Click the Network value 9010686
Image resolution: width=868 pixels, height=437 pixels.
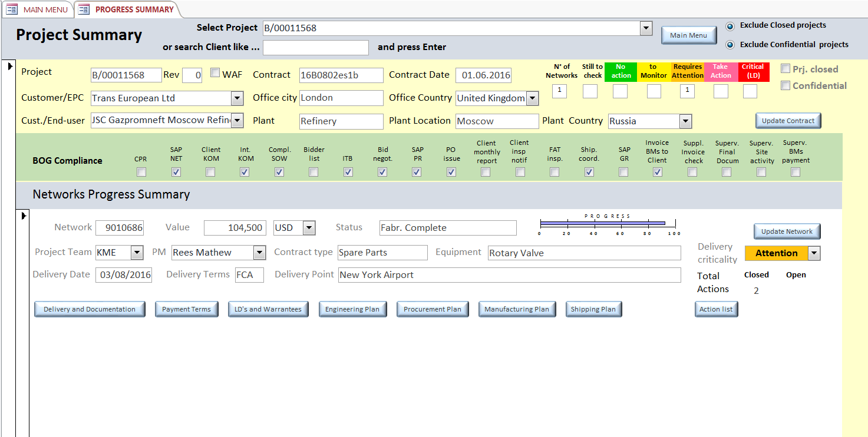(120, 228)
